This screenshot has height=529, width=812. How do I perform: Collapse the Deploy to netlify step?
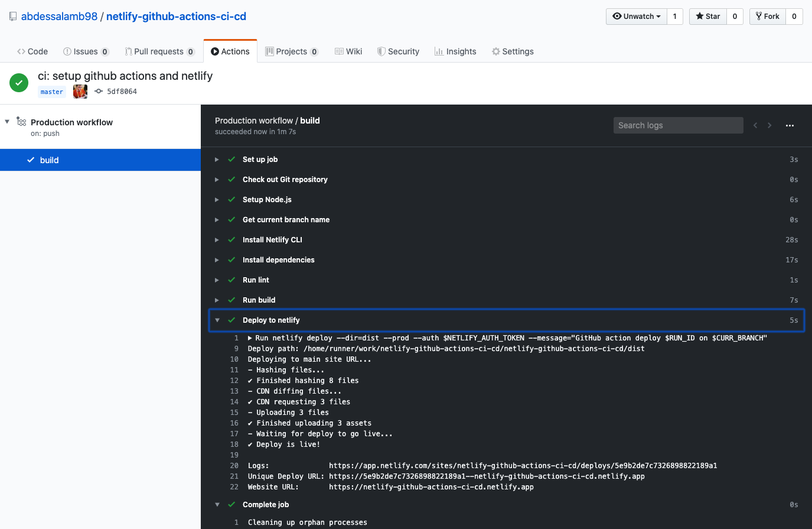(217, 320)
